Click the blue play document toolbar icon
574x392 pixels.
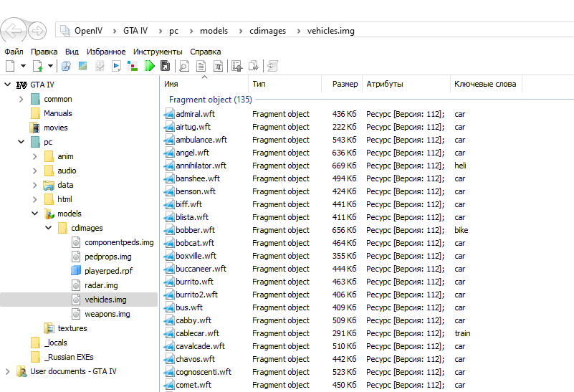(x=116, y=66)
